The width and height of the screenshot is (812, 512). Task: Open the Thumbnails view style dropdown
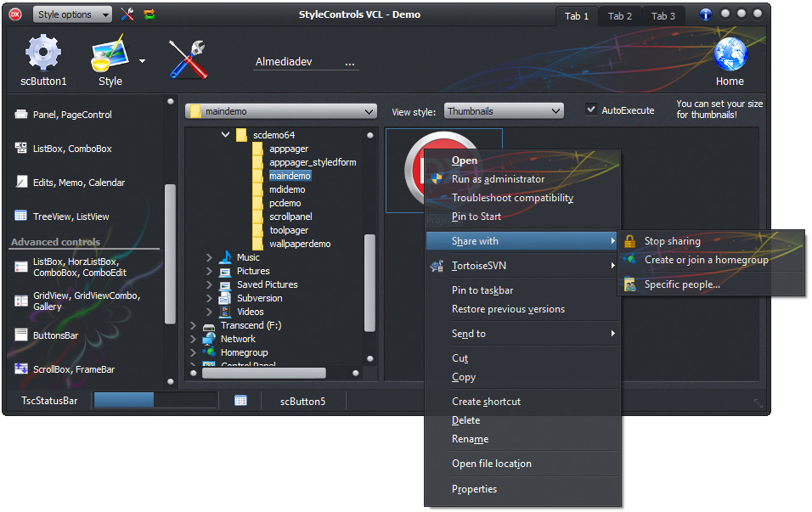[504, 110]
